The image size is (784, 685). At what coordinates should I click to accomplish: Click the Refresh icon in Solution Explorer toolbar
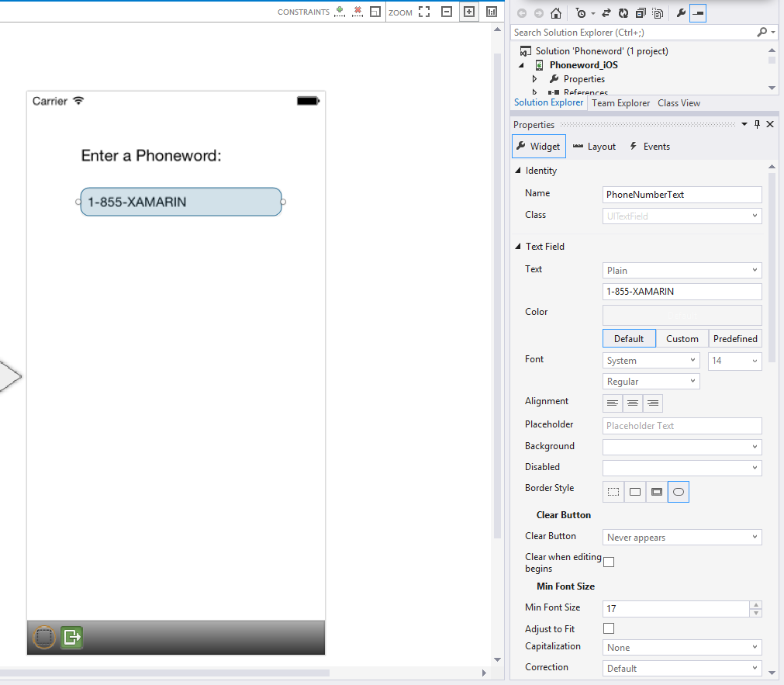(623, 13)
